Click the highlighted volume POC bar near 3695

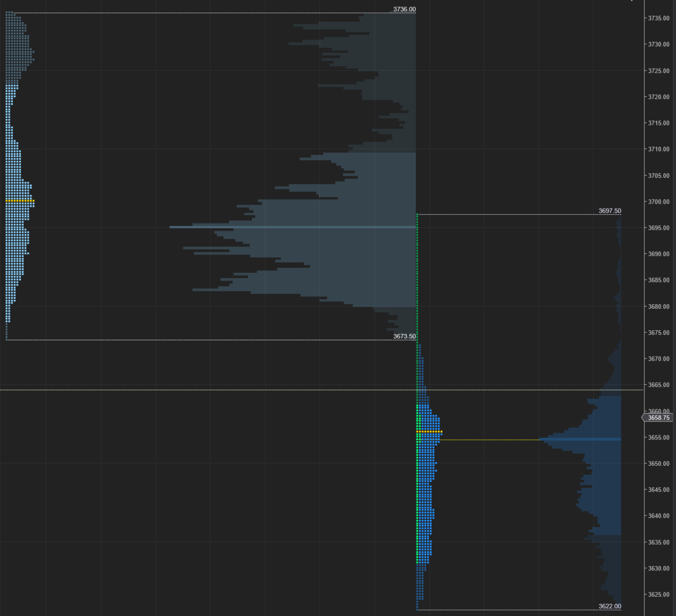point(293,227)
